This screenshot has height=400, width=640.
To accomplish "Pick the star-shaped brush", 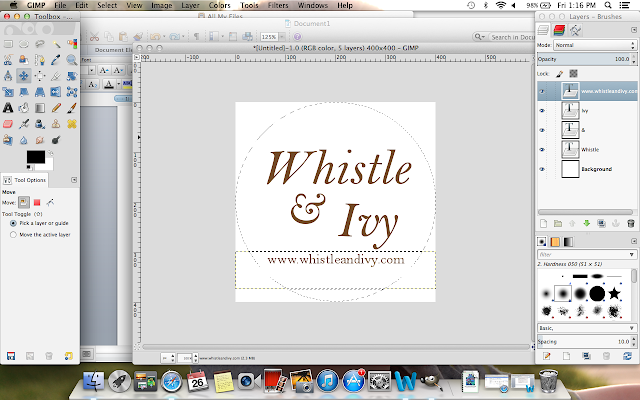I will [615, 293].
